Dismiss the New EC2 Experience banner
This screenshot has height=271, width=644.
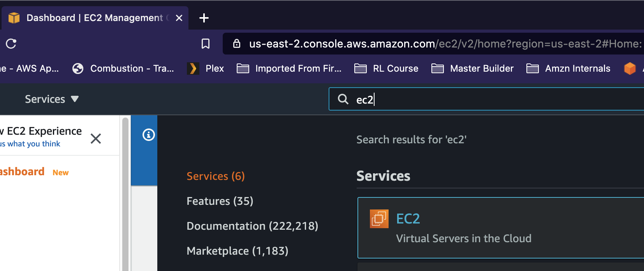(96, 139)
